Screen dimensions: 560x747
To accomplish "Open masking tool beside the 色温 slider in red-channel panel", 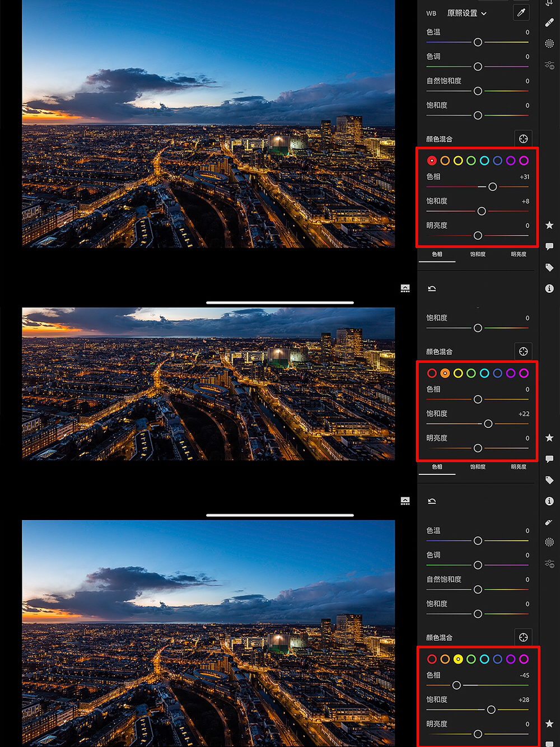I will point(549,44).
